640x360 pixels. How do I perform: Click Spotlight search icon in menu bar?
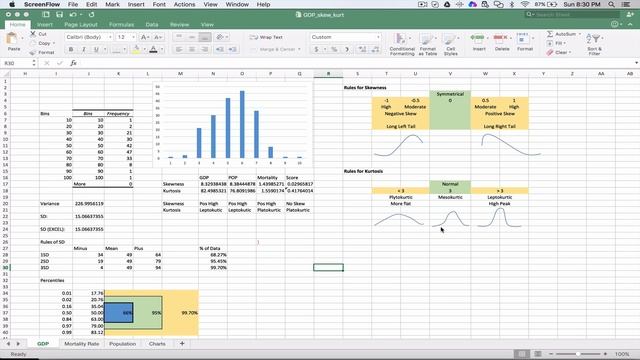611,4
